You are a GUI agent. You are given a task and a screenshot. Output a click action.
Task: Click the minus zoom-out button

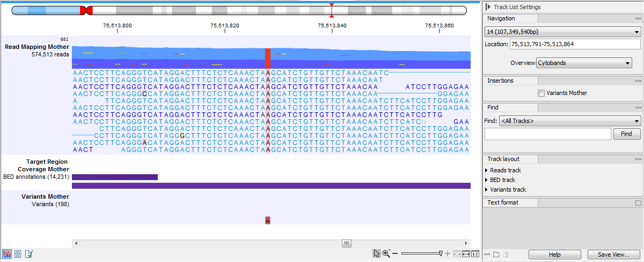(x=395, y=253)
